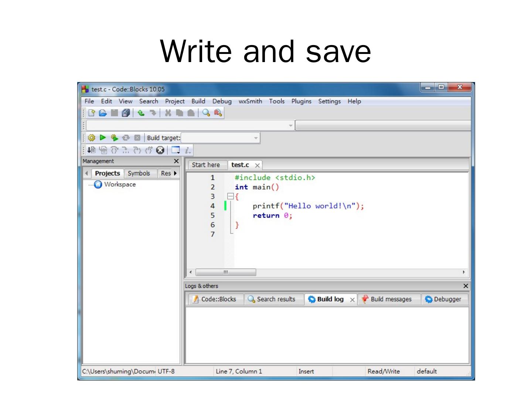Click the New file toolbar icon
Viewport: 532px width, 399px height.
point(92,113)
